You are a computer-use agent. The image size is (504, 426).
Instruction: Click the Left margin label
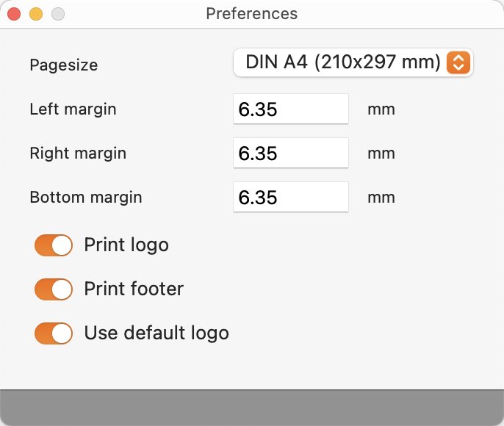73,109
